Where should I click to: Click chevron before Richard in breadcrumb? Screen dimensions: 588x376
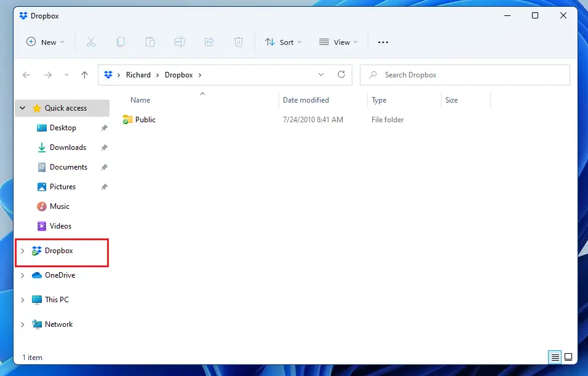[x=119, y=75]
